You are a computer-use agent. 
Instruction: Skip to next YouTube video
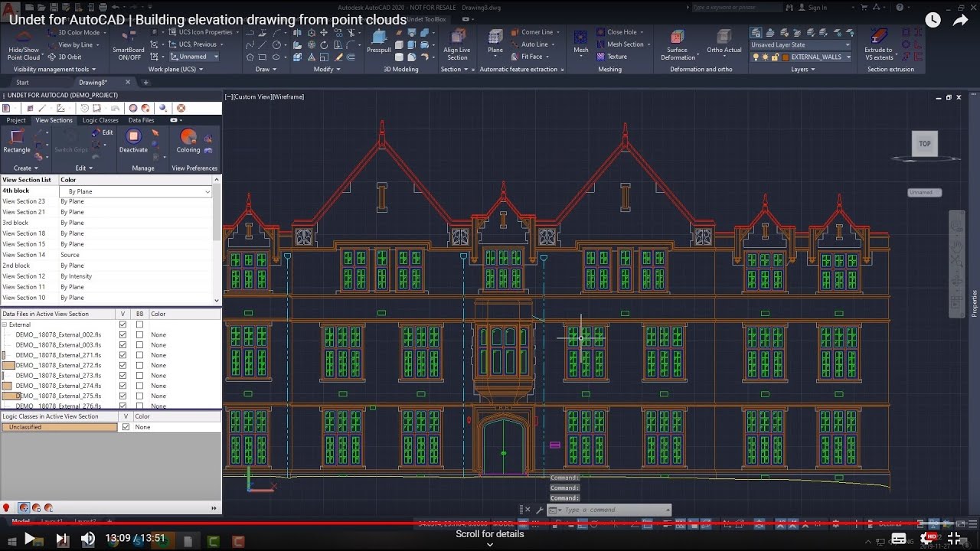[63, 539]
